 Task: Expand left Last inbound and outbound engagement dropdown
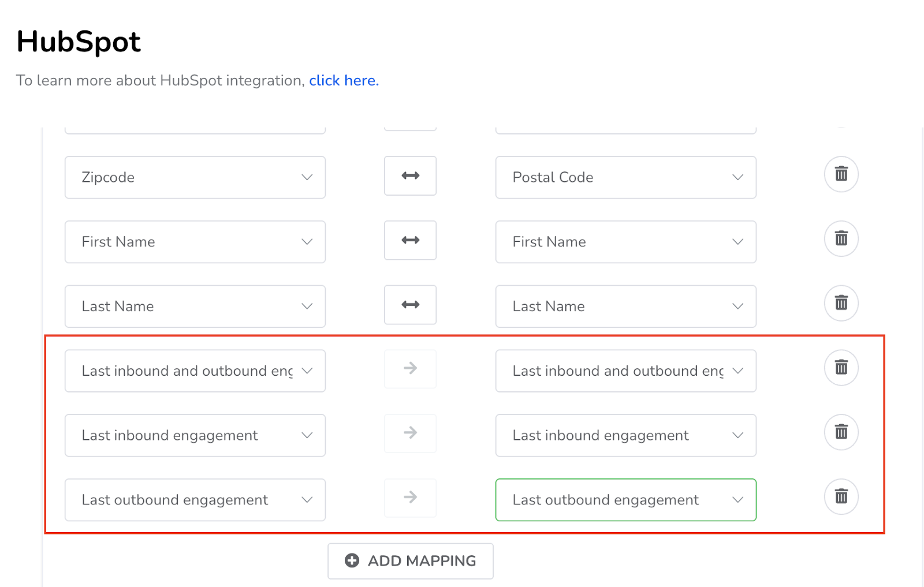coord(195,371)
